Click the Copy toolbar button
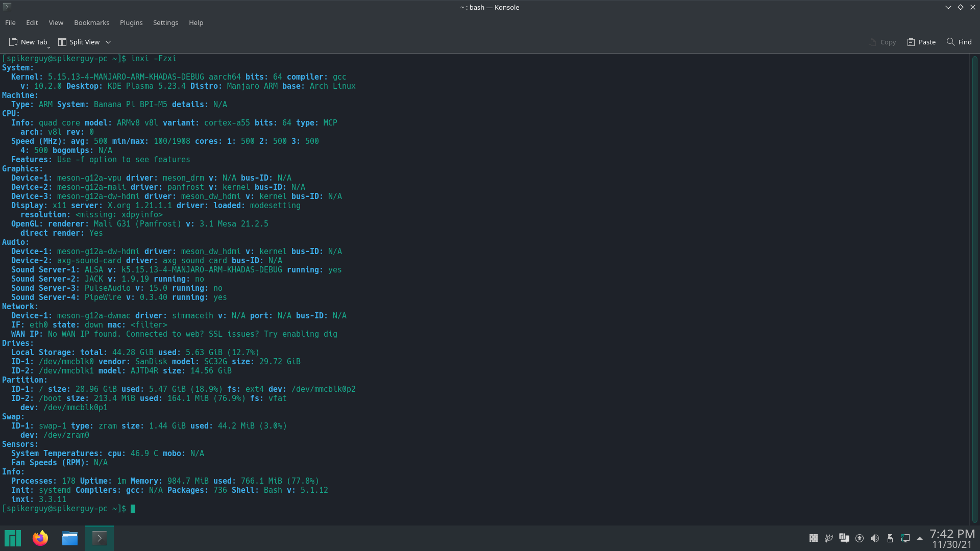980x551 pixels. [x=883, y=42]
